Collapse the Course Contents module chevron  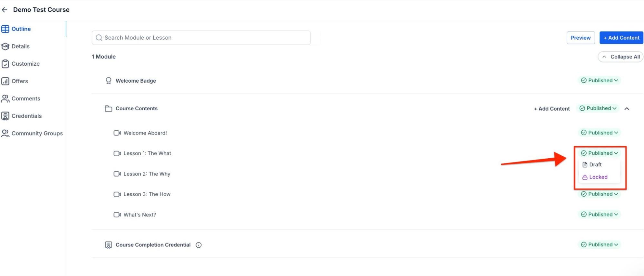click(627, 109)
